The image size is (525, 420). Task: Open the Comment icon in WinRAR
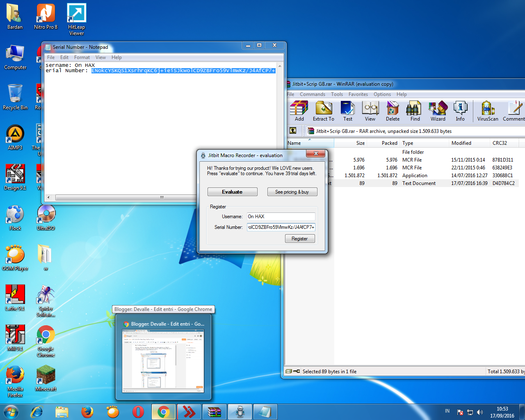(513, 111)
